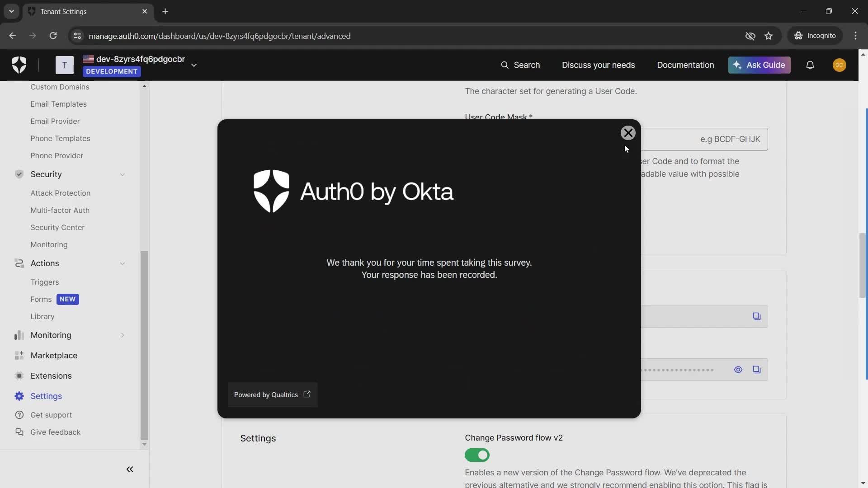Open Library under Actions
The width and height of the screenshot is (868, 488).
coord(42,316)
